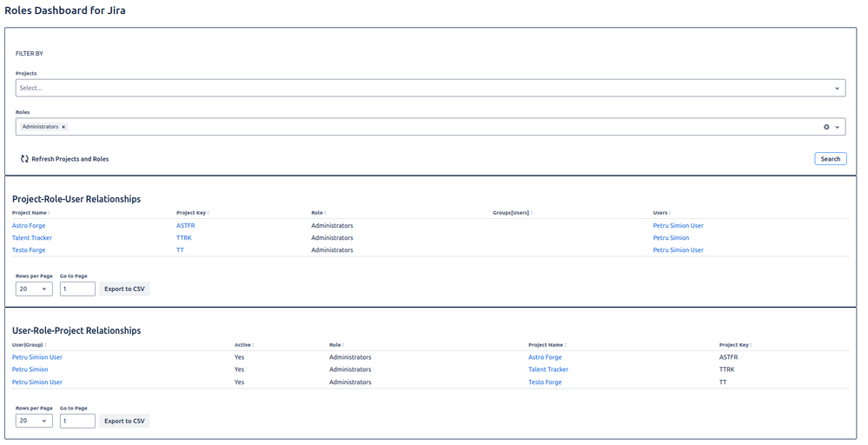Click the Search button

point(831,159)
